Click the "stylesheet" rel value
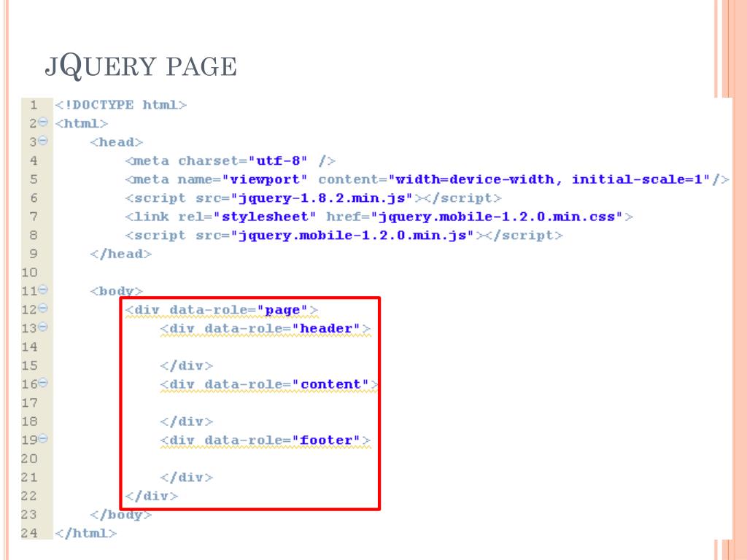Screen dimensions: 747x560 pyautogui.click(x=264, y=217)
